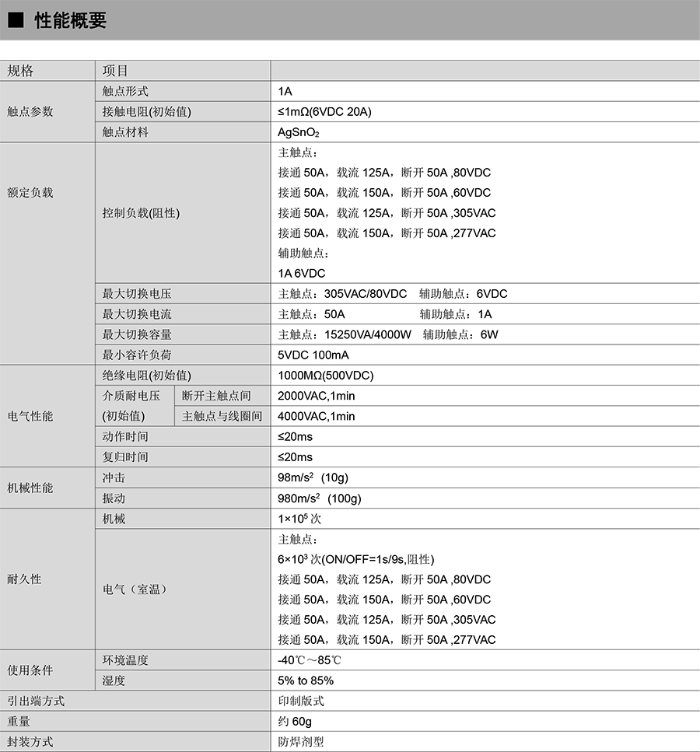Select the 4000VAC,1min dielectric value
This screenshot has width=700, height=752.
coord(317,416)
